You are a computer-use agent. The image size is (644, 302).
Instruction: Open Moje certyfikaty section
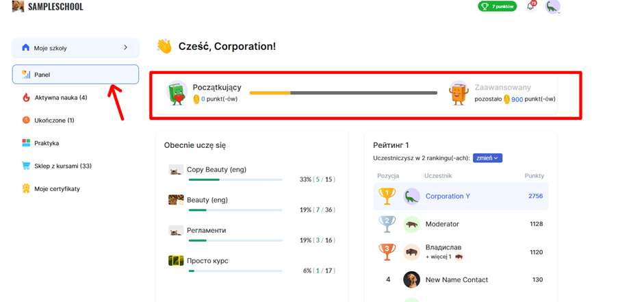(57, 188)
